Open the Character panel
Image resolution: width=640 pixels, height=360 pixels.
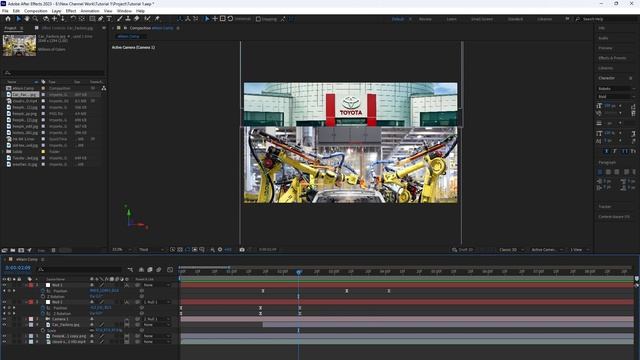607,78
